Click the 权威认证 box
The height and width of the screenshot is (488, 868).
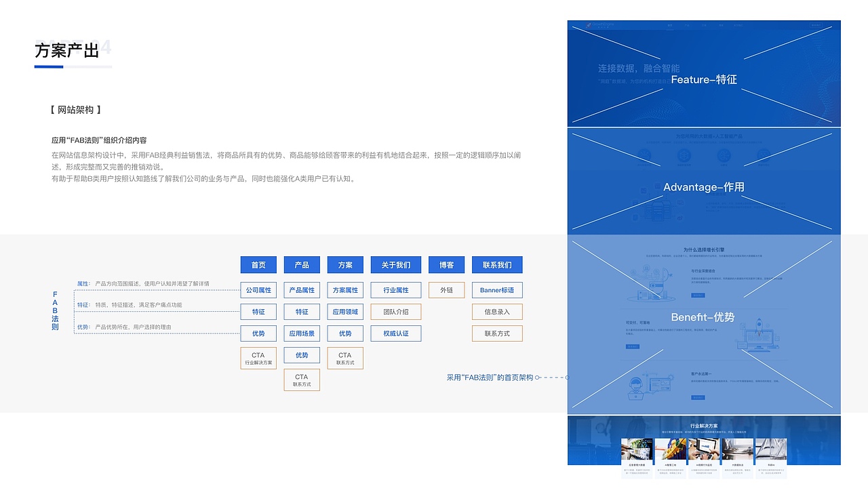[395, 333]
